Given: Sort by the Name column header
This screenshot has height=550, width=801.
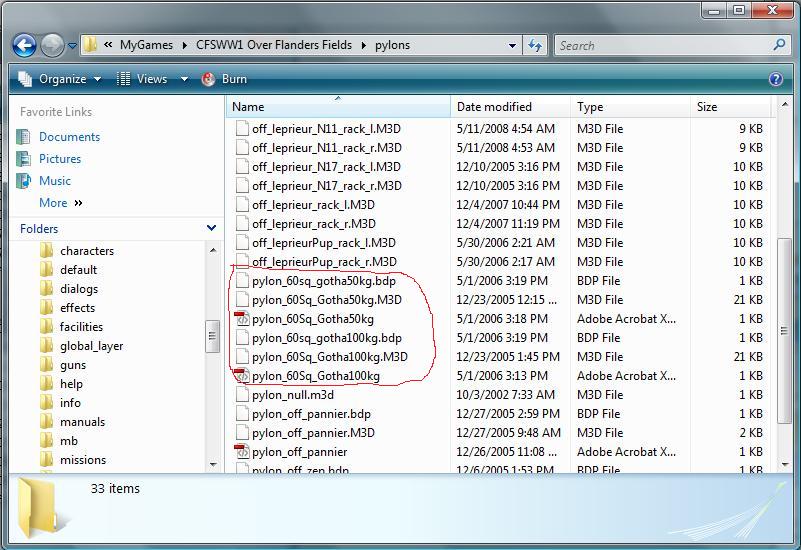Looking at the screenshot, I should 338,107.
